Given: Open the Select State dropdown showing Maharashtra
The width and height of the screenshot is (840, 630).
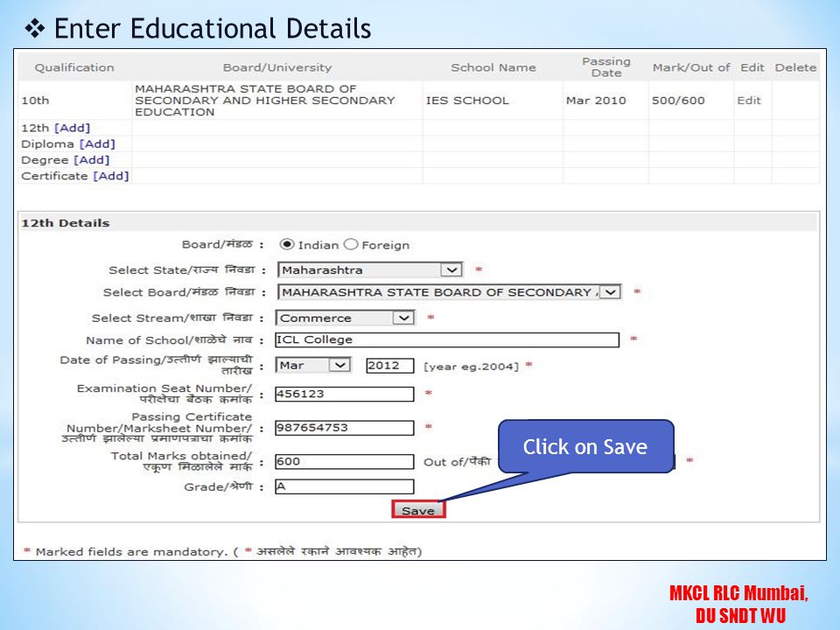Looking at the screenshot, I should tap(369, 269).
